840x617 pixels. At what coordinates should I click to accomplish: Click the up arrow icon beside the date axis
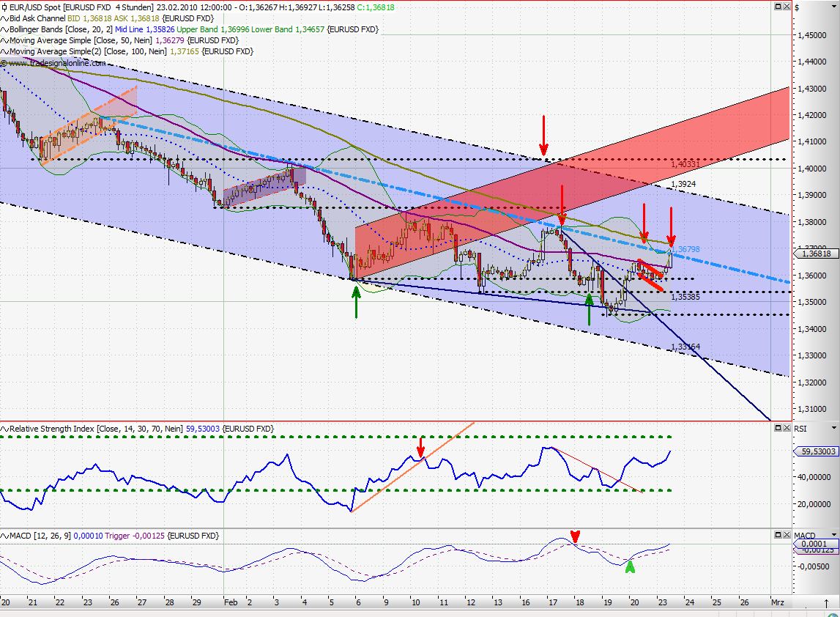pos(827,603)
